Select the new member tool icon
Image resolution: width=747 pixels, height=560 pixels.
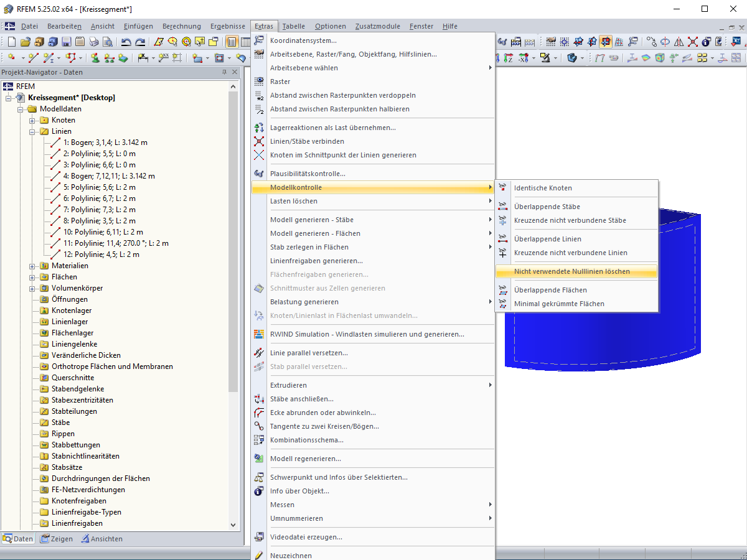[x=49, y=57]
